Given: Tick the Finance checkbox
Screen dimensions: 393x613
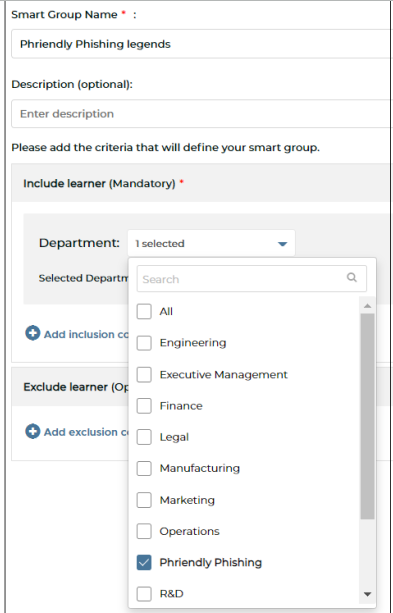Looking at the screenshot, I should (144, 406).
